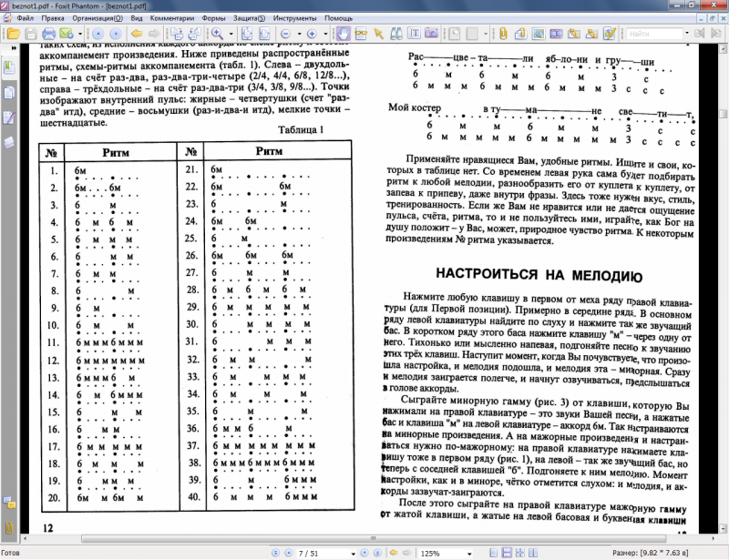Click the Fit Page icon
The height and width of the screenshot is (560, 729).
[247, 34]
